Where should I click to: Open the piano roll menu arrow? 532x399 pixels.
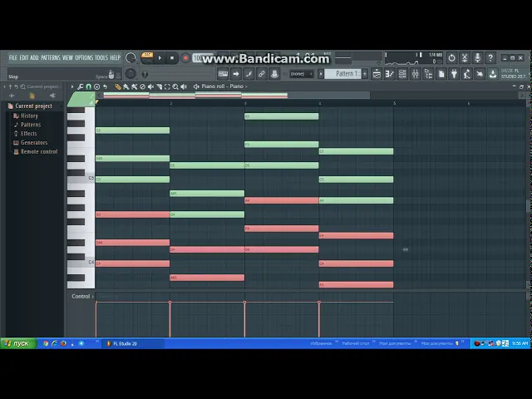click(x=72, y=86)
